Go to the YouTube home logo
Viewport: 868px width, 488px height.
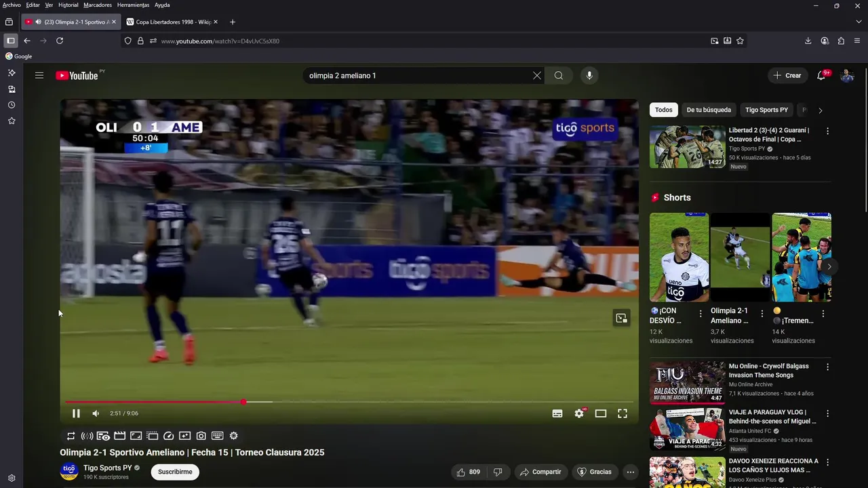coord(77,75)
